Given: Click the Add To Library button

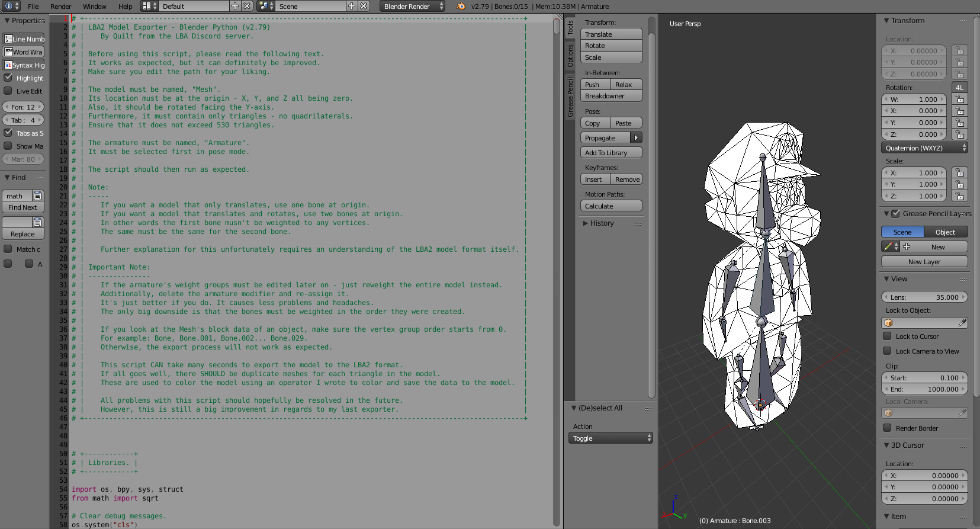Looking at the screenshot, I should pyautogui.click(x=611, y=153).
